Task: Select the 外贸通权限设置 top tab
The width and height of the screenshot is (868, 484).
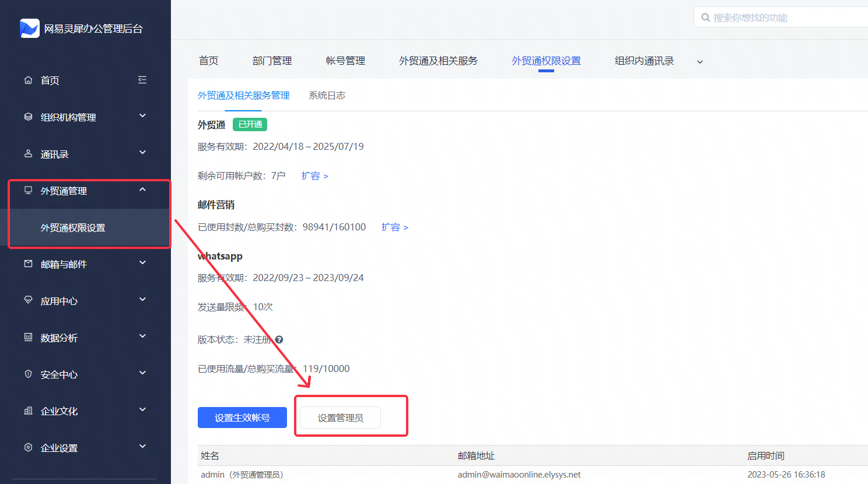Action: tap(547, 61)
